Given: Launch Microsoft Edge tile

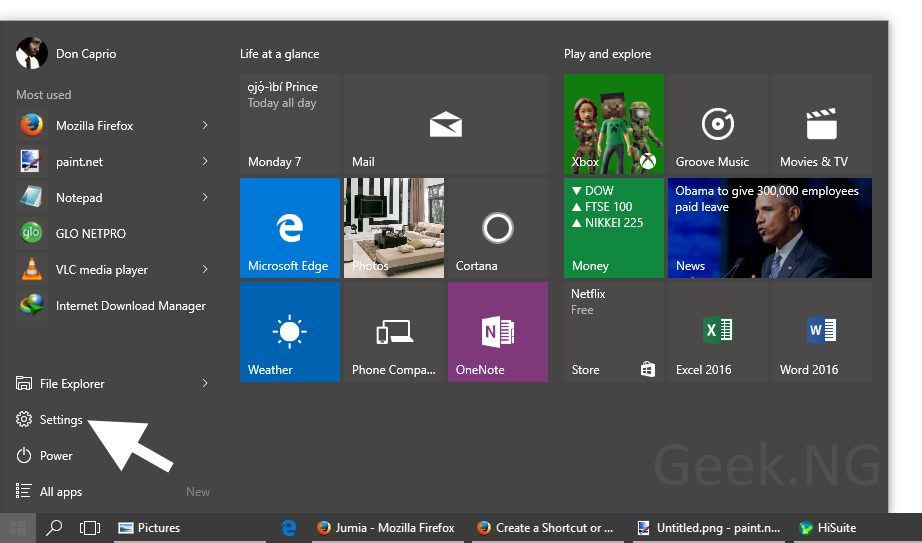Looking at the screenshot, I should (x=290, y=228).
